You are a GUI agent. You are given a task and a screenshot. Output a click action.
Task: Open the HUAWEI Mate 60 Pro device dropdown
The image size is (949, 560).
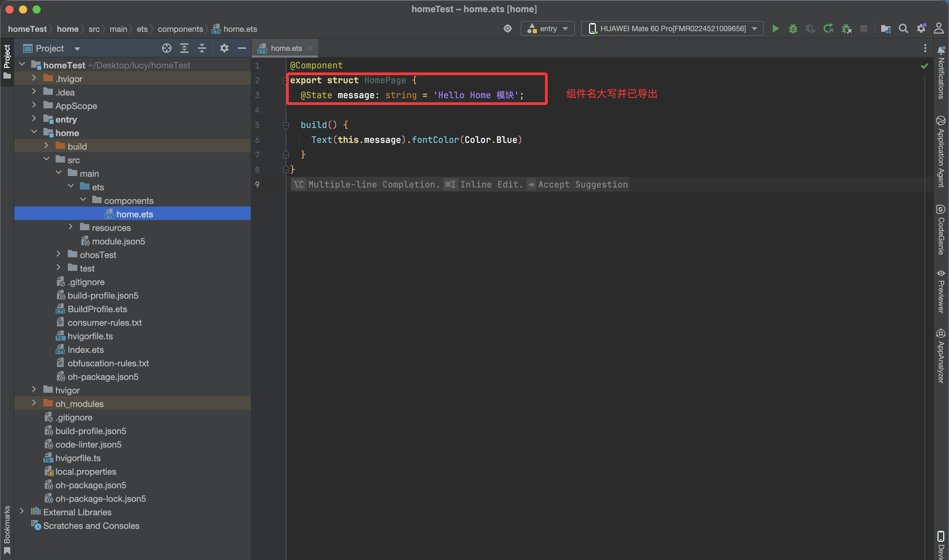[672, 29]
